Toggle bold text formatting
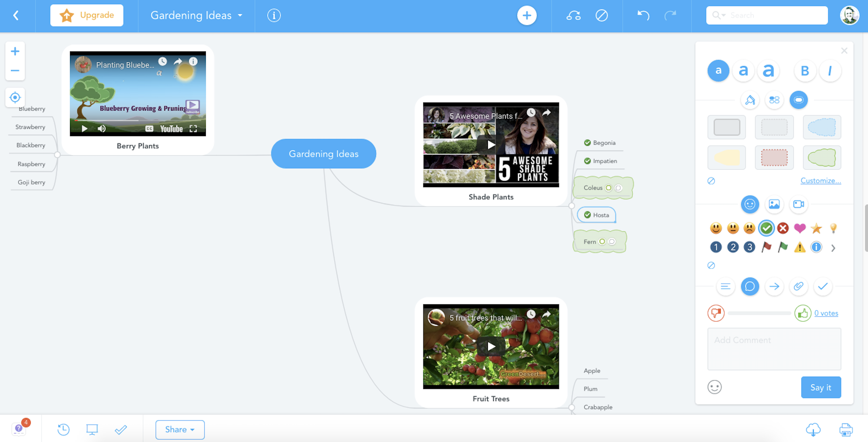 [805, 71]
